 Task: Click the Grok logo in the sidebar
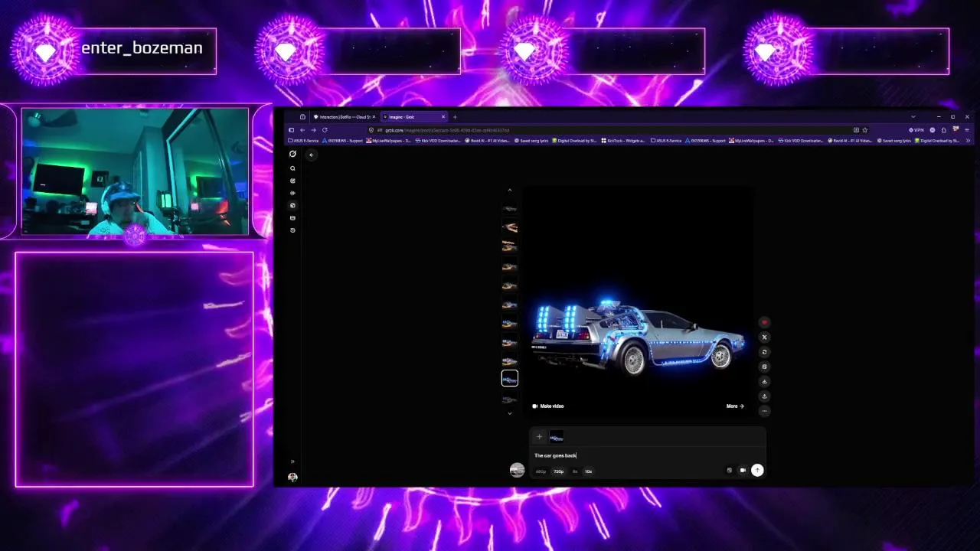292,154
